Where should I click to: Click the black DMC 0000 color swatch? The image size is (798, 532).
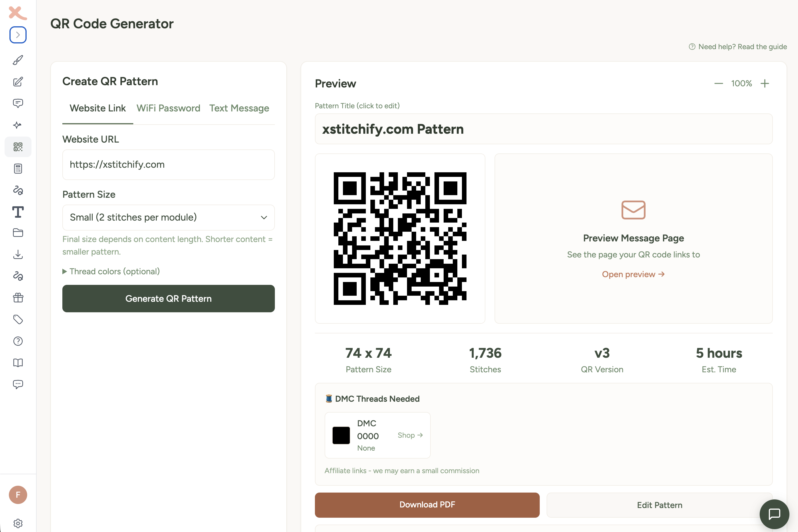341,435
